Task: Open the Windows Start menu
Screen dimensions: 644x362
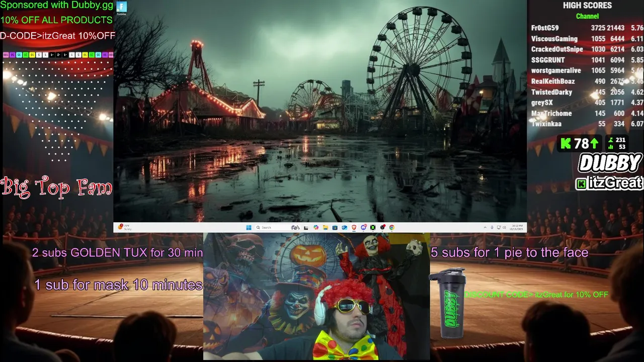Action: click(x=249, y=227)
